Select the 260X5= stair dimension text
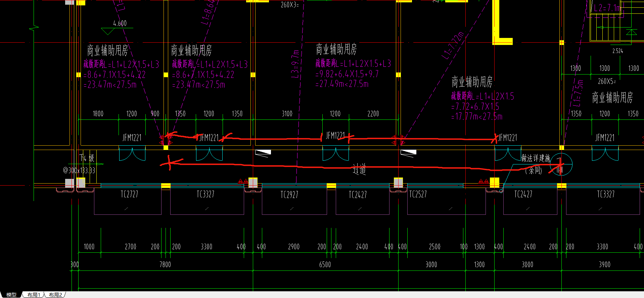644x298 pixels. (607, 81)
